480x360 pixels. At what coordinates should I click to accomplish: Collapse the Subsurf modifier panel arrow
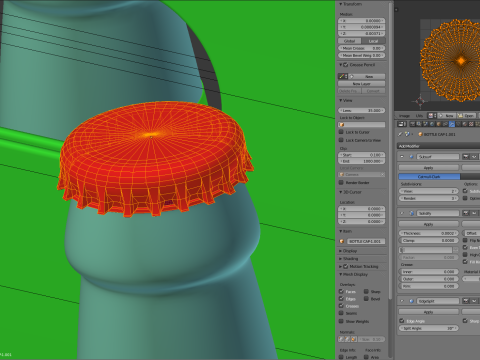tap(402, 157)
